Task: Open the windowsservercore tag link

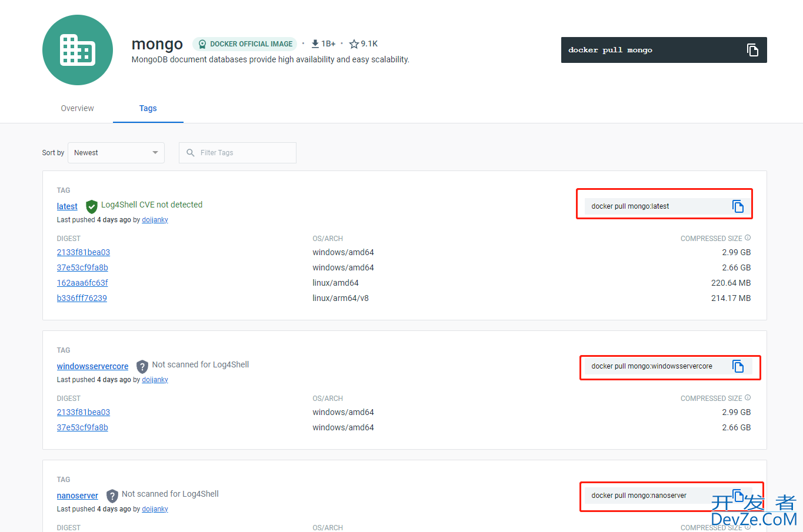Action: pos(92,366)
